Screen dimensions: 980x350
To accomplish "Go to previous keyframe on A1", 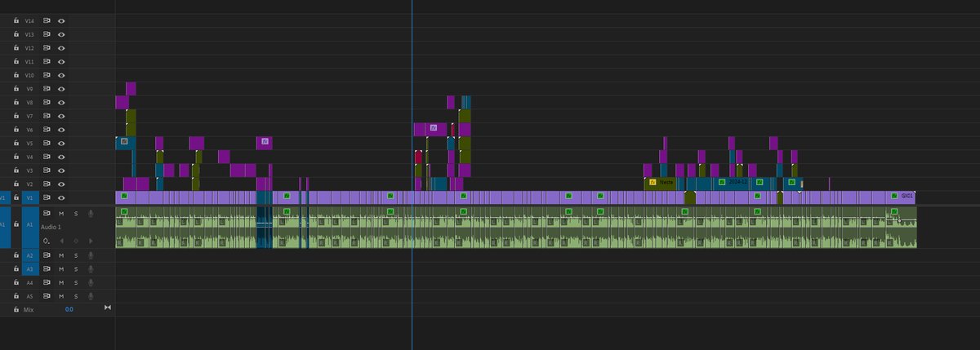I will point(61,241).
